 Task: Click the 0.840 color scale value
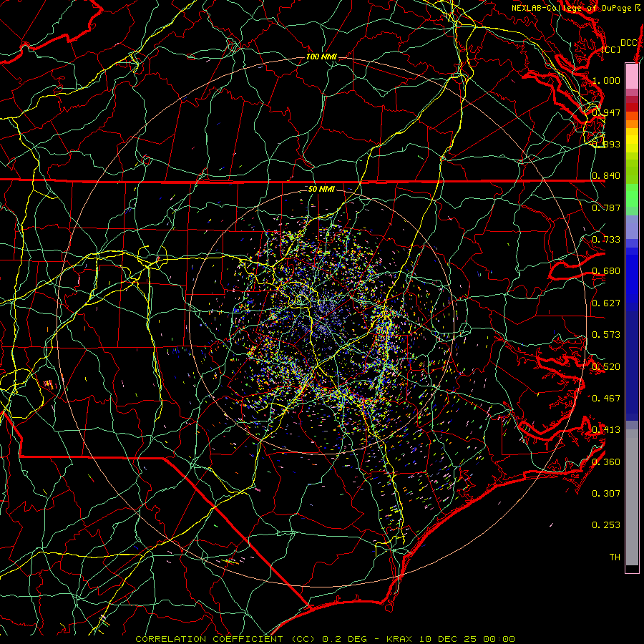click(606, 176)
